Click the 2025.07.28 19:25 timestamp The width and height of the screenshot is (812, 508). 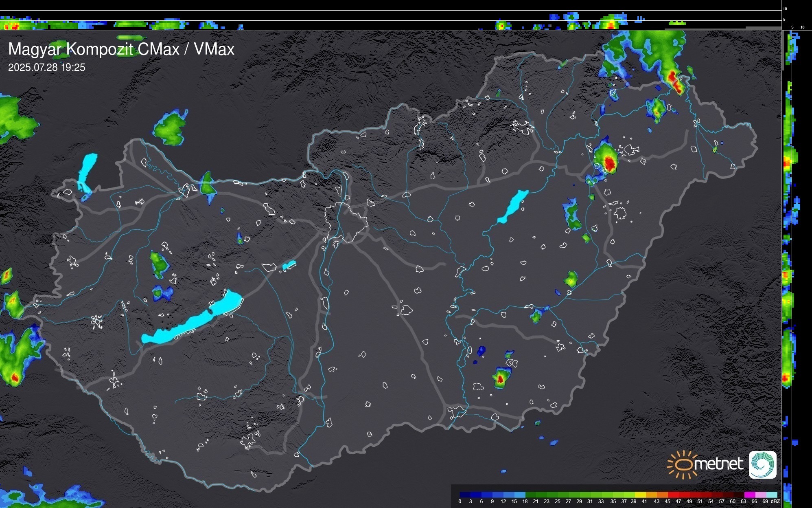(47, 68)
